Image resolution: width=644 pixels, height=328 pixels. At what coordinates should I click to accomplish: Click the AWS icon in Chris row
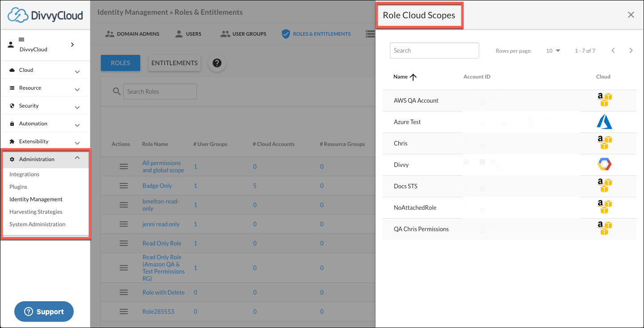click(605, 143)
